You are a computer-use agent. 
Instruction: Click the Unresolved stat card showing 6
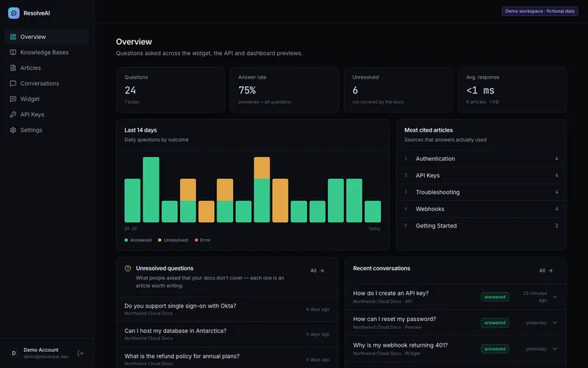(x=398, y=90)
